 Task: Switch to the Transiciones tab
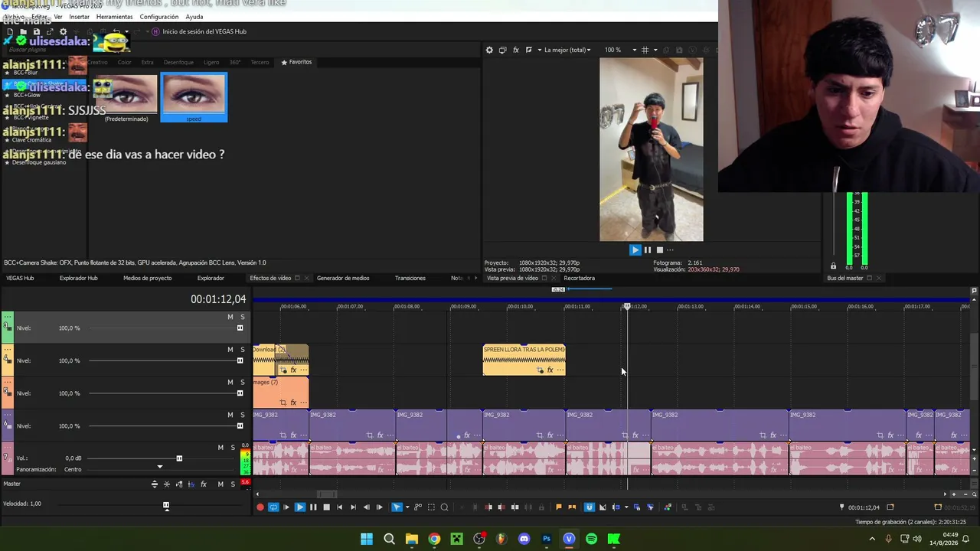[x=410, y=278]
